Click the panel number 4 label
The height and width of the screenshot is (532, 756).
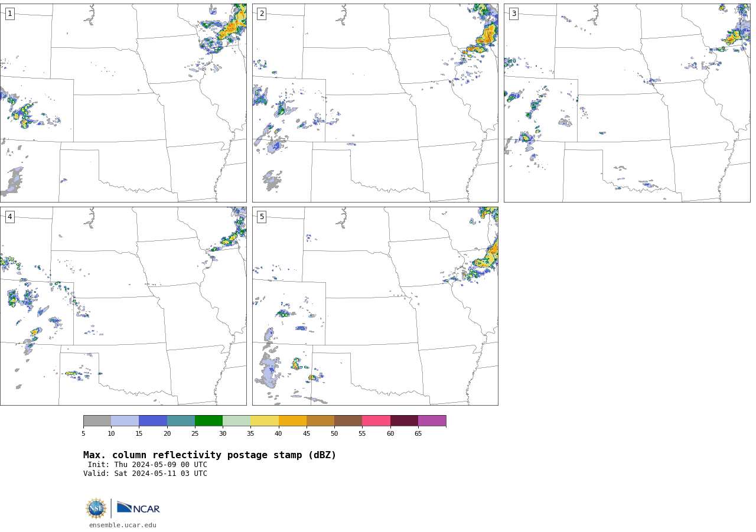pyautogui.click(x=9, y=217)
